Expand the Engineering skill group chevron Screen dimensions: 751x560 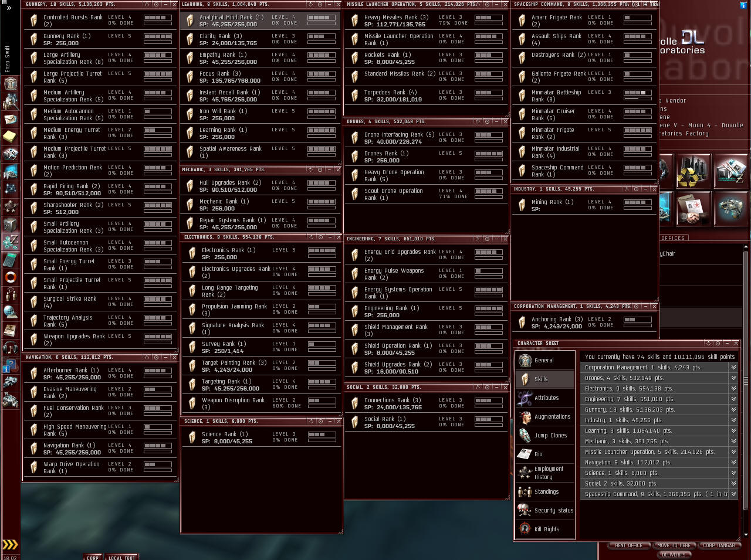(x=733, y=399)
